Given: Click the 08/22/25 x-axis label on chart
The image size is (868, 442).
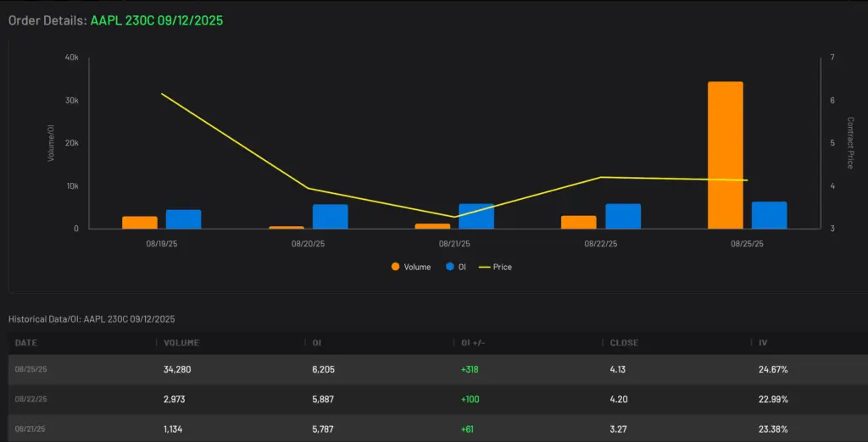Looking at the screenshot, I should pos(601,243).
